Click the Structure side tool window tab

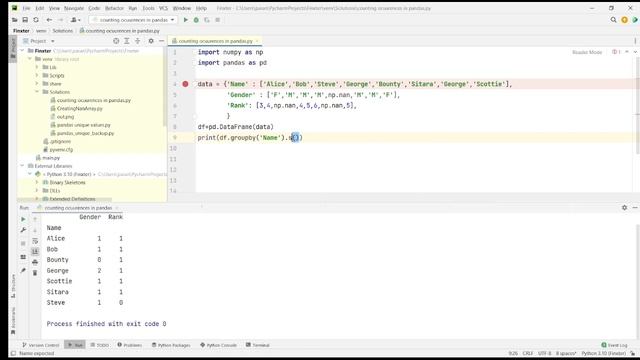(13, 286)
